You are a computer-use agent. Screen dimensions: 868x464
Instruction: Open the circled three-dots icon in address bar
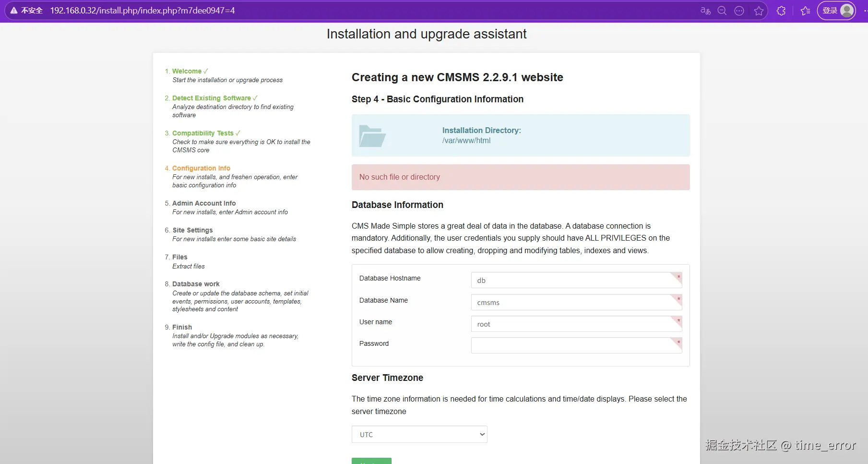point(739,11)
